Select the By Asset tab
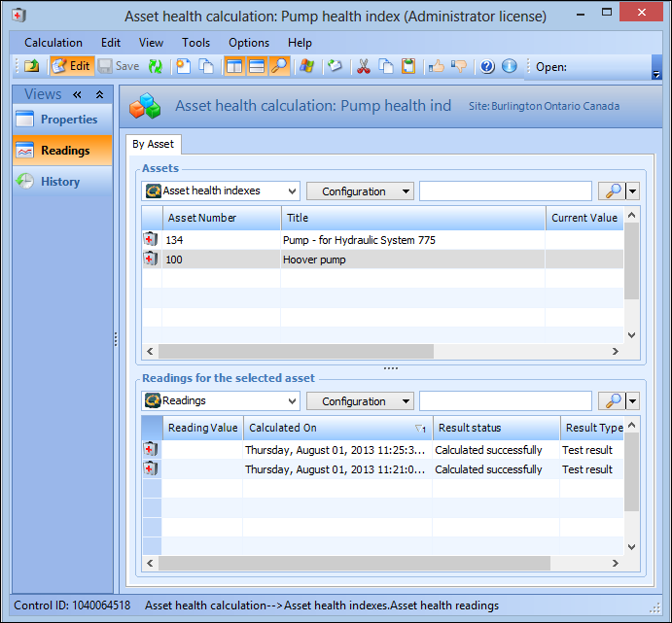 click(153, 145)
